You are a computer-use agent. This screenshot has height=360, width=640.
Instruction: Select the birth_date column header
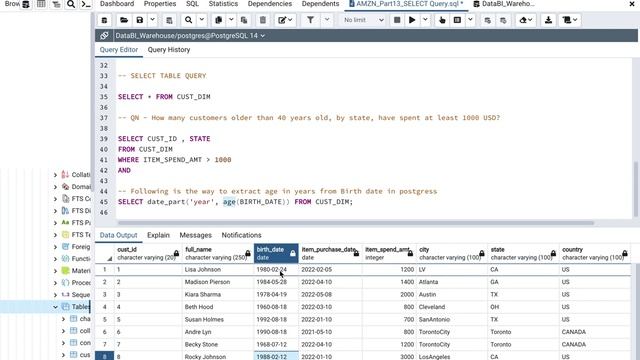[276, 253]
